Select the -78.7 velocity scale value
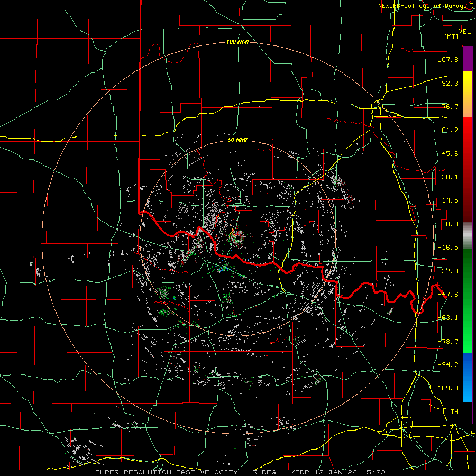Screen dimensions: 476x476 coord(448,342)
